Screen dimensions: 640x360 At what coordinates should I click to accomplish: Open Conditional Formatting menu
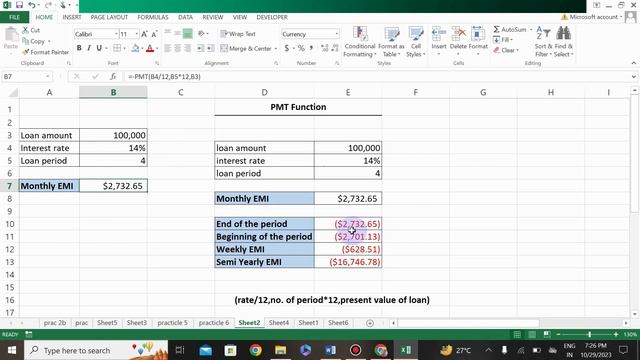tap(359, 42)
